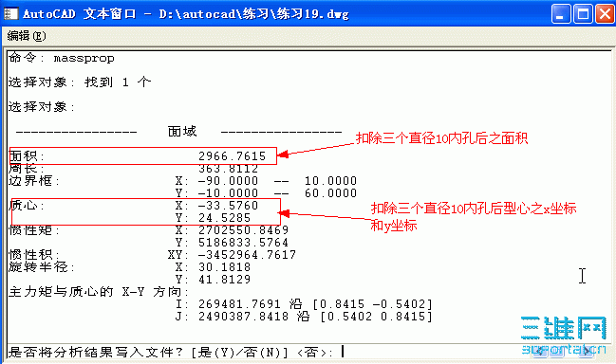Click the '惯性积:' label

click(x=34, y=255)
